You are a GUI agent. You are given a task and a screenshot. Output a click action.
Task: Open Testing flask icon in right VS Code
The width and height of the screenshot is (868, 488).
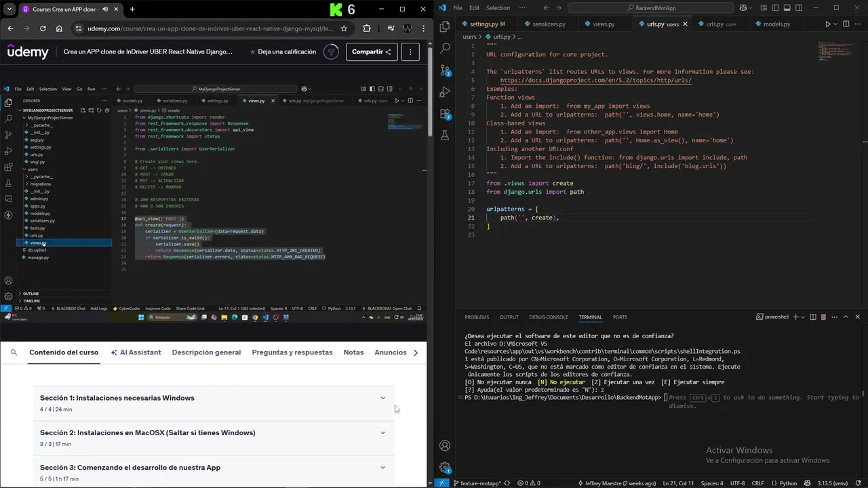(x=445, y=135)
